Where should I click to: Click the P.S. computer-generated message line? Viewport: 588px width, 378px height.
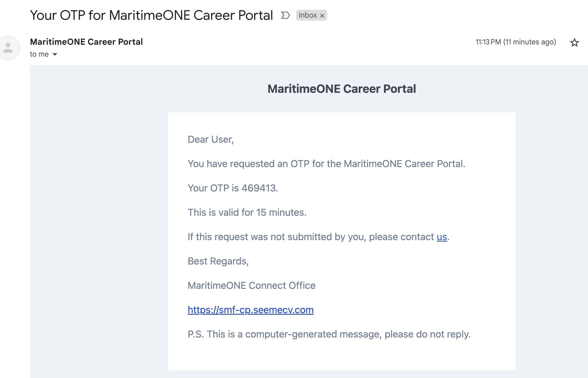(x=329, y=334)
